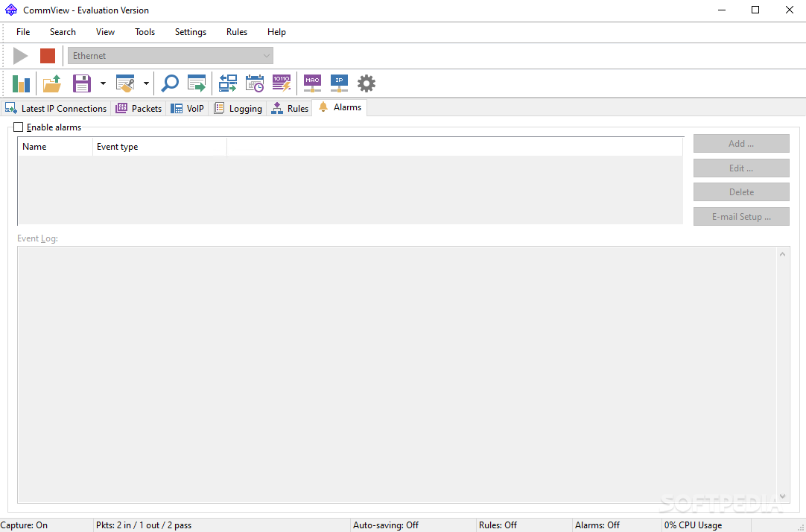Click 'Rules: Off' status entry
Image resolution: width=806 pixels, height=532 pixels.
tap(498, 525)
